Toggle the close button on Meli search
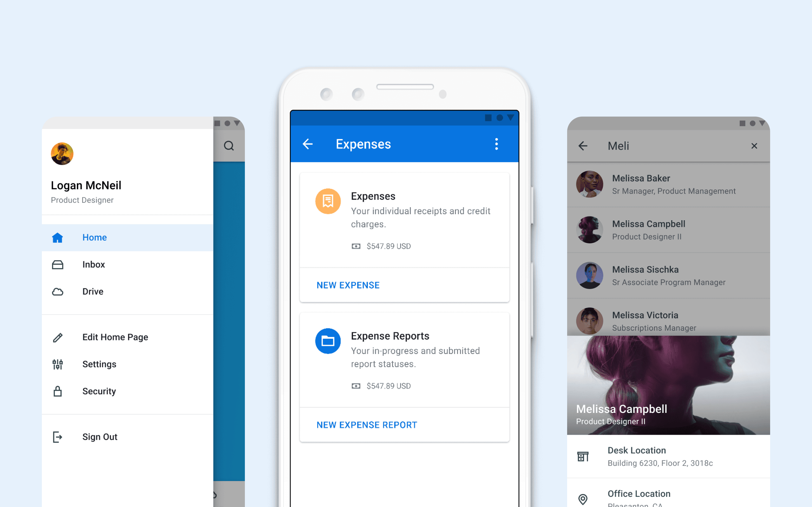 [754, 146]
